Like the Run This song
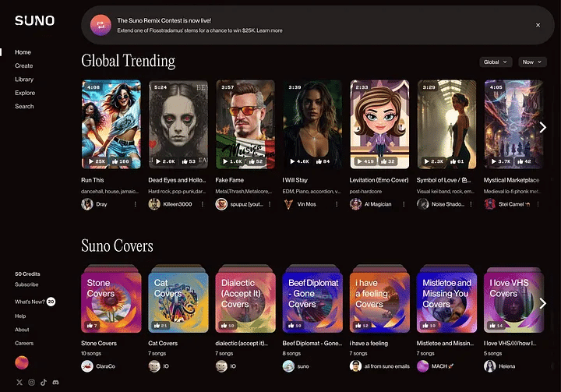The width and height of the screenshot is (561, 392). coord(120,161)
